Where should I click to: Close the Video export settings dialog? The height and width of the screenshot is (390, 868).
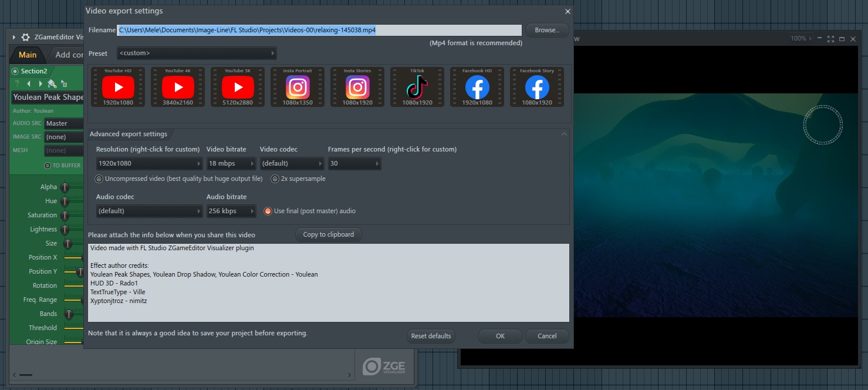click(x=568, y=11)
